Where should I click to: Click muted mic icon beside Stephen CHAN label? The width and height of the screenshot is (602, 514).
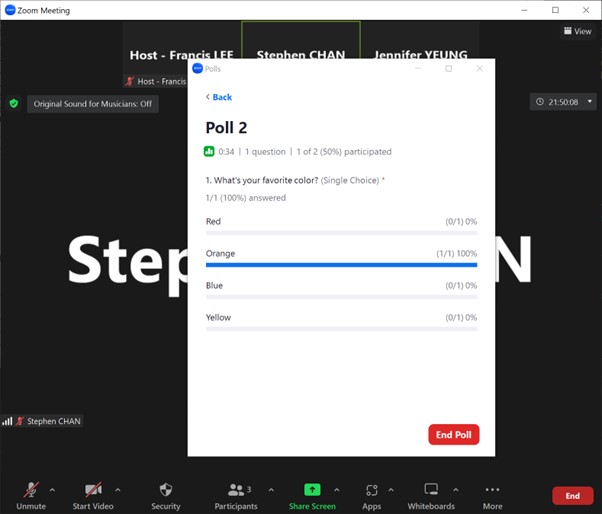20,421
